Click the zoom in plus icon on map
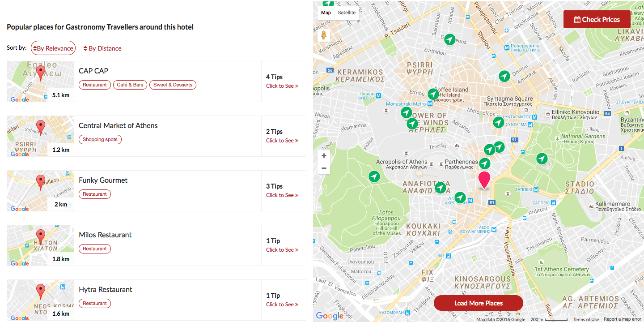This screenshot has height=322, width=644. (x=323, y=155)
